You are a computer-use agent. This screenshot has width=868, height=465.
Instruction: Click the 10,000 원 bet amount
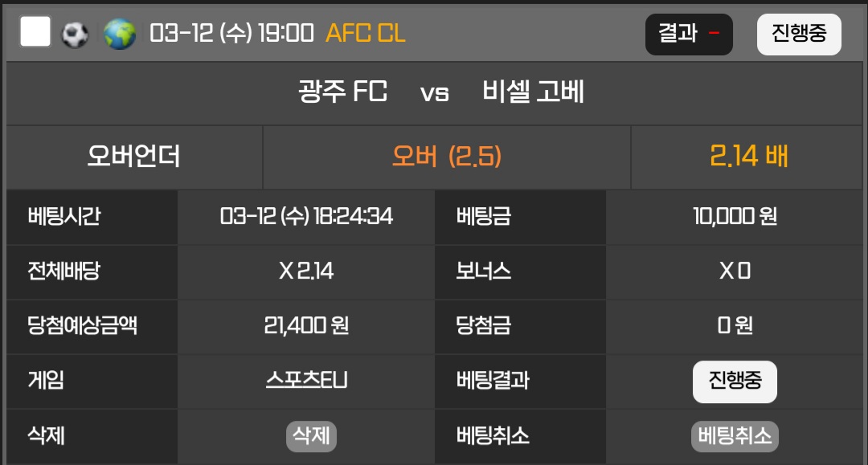pos(735,216)
